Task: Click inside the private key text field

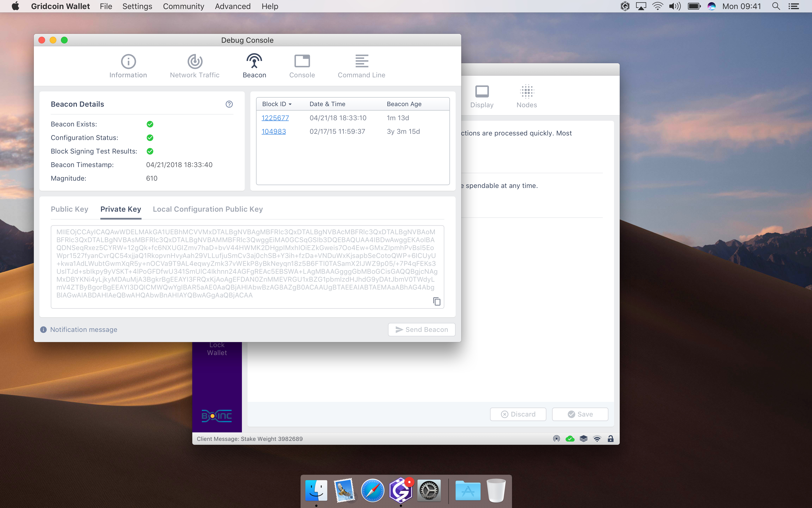Action: tap(248, 267)
